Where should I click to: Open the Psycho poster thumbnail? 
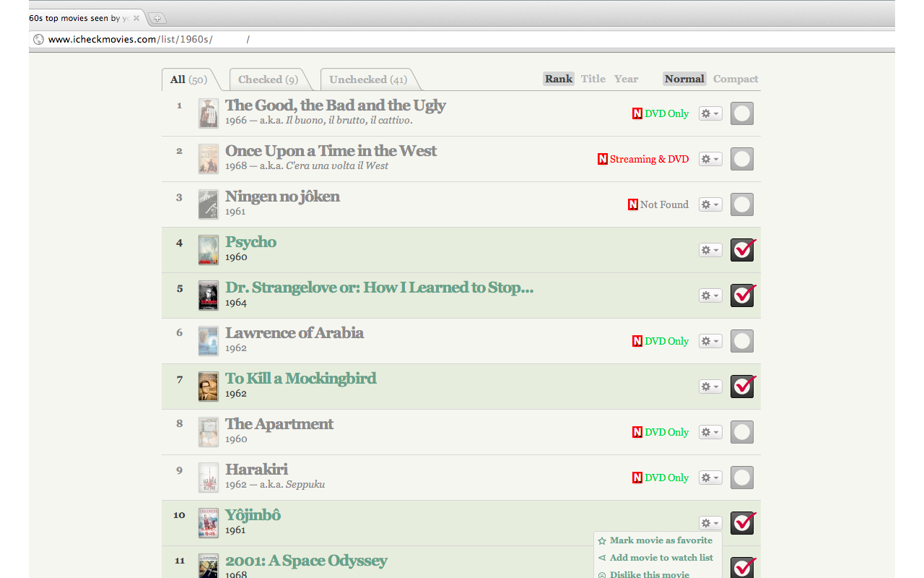(209, 250)
